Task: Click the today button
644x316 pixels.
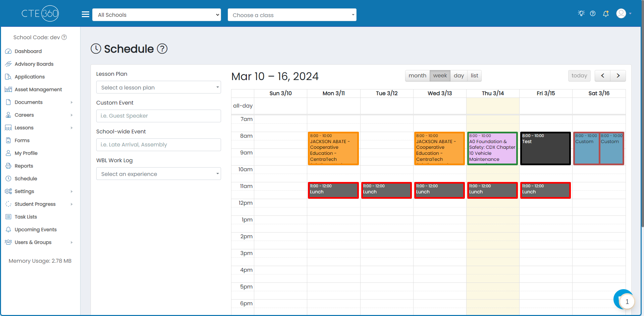Action: pyautogui.click(x=579, y=76)
